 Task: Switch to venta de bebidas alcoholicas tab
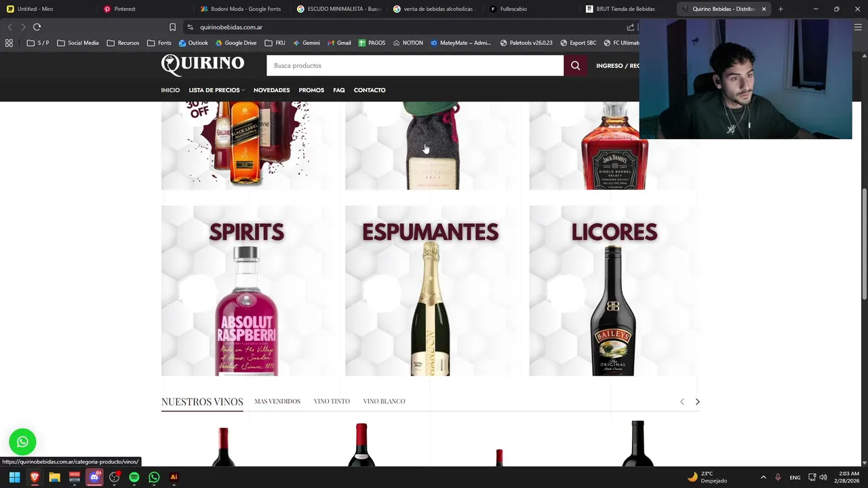436,9
